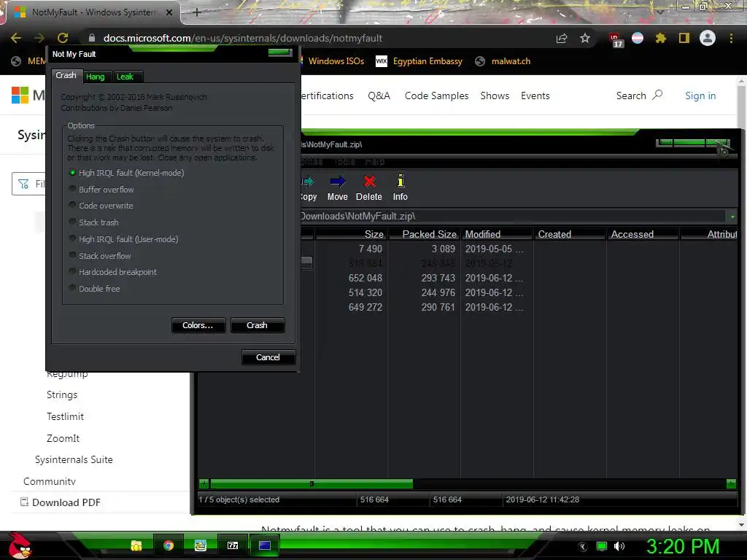The width and height of the screenshot is (747, 560).
Task: Open ZoomIt in sidebar list
Action: (x=63, y=438)
